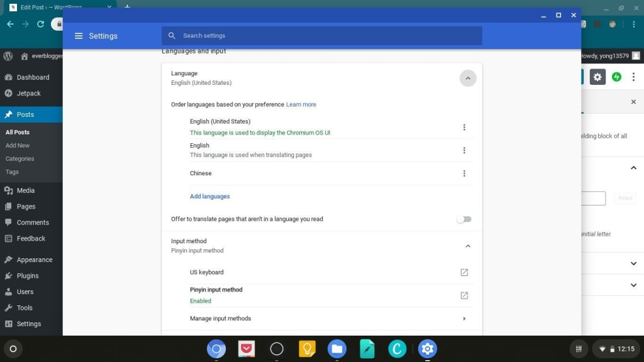Click Add New under Posts

coord(17,145)
